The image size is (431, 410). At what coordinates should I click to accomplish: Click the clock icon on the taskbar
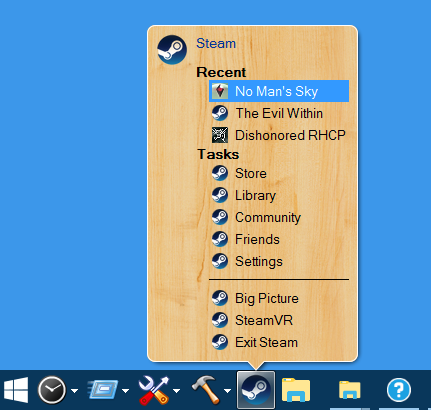click(x=52, y=390)
